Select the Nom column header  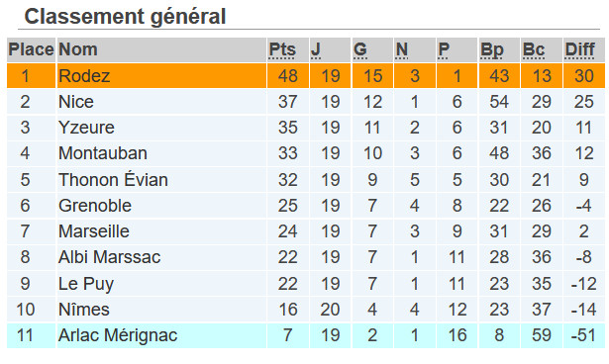[77, 49]
